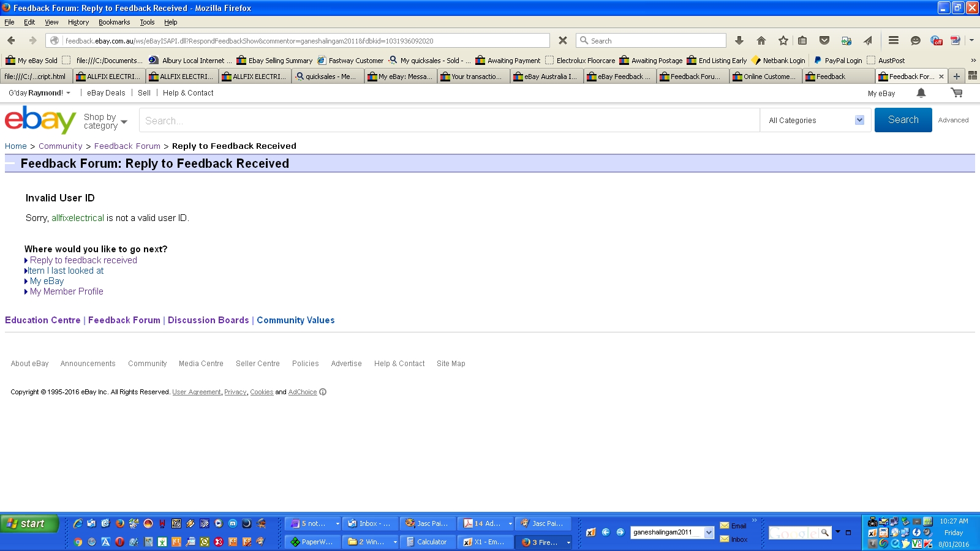
Task: Click the blue Search button
Action: (x=903, y=120)
